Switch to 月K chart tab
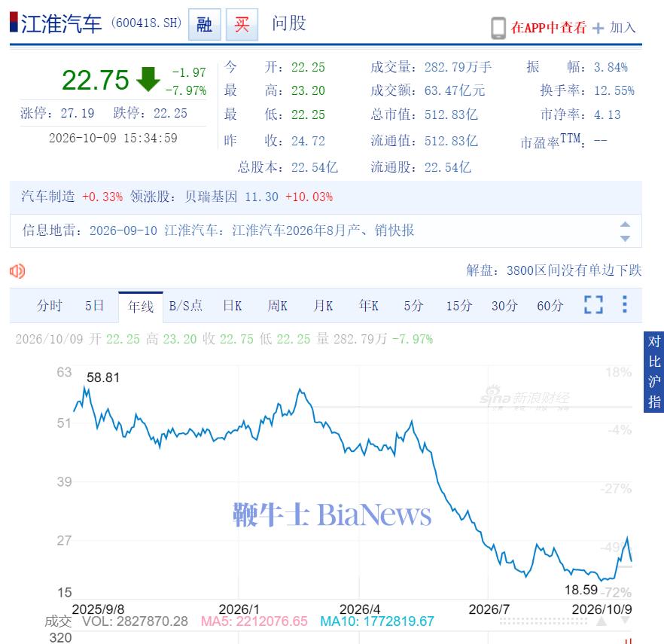The height and width of the screenshot is (644, 664). point(323,306)
